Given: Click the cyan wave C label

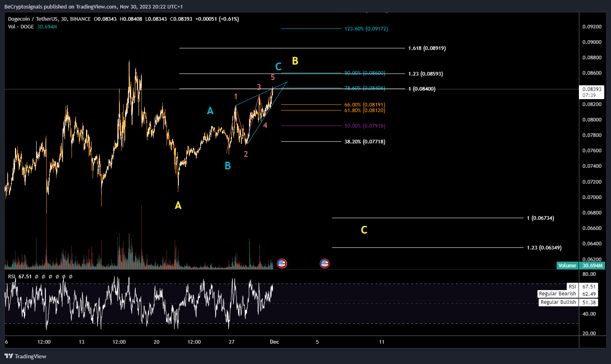Looking at the screenshot, I should (278, 67).
